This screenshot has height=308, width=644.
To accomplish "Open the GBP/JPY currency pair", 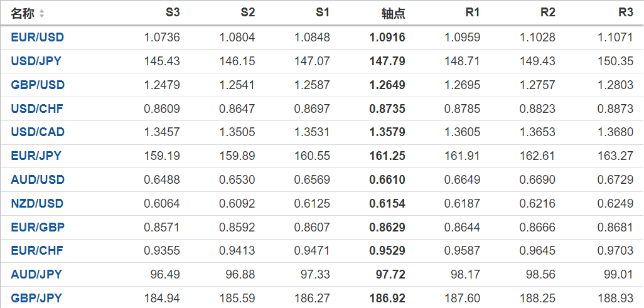I will coord(36,299).
